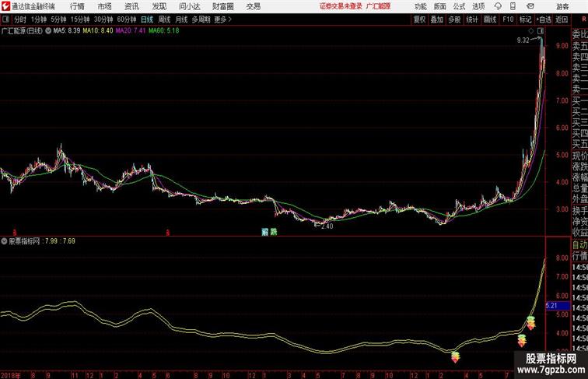Screen dimensions: 588x379
Task: Open the 多周期 multi-period view
Action: point(201,19)
